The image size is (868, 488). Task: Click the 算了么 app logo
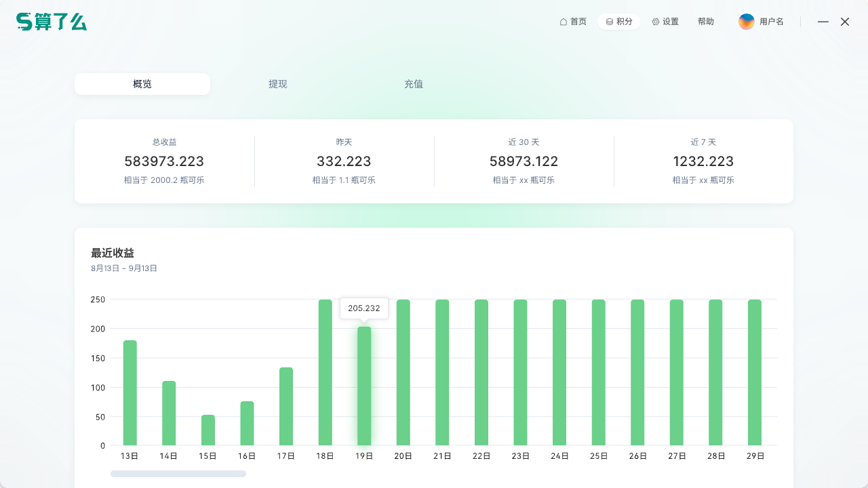point(52,22)
